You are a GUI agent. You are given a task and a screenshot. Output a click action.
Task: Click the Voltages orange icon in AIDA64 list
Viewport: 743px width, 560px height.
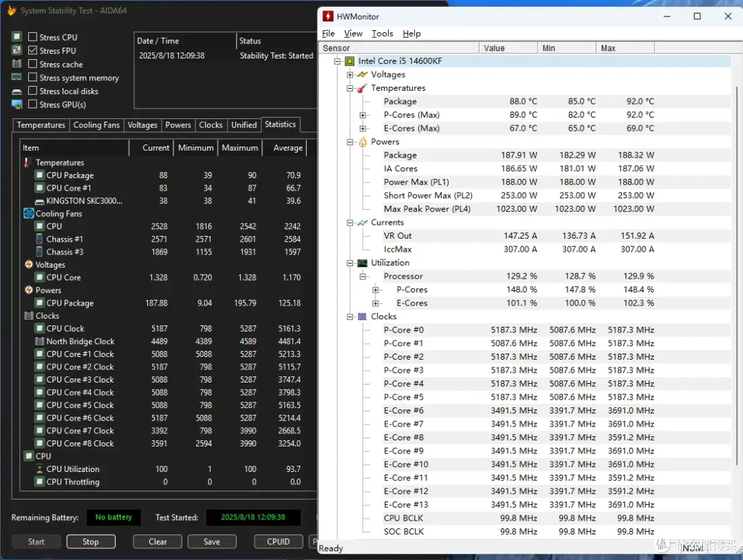coord(29,264)
